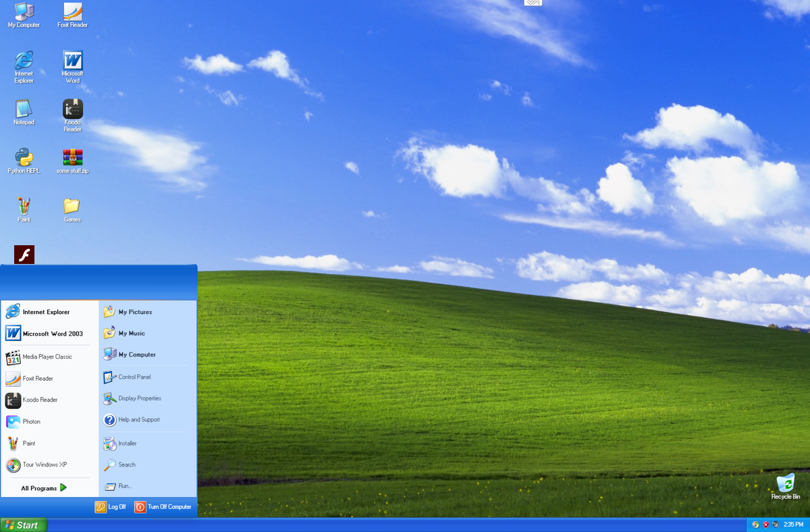Click the volume speaker tray icon
810x532 pixels.
point(776,525)
